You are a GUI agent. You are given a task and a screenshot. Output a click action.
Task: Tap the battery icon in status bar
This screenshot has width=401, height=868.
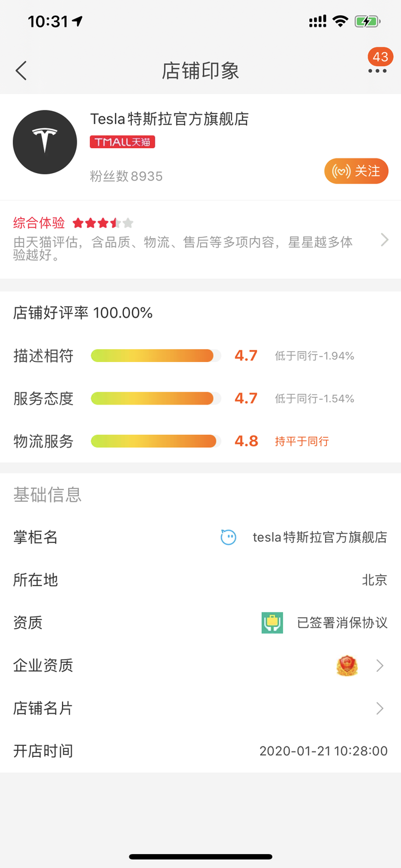(x=368, y=22)
